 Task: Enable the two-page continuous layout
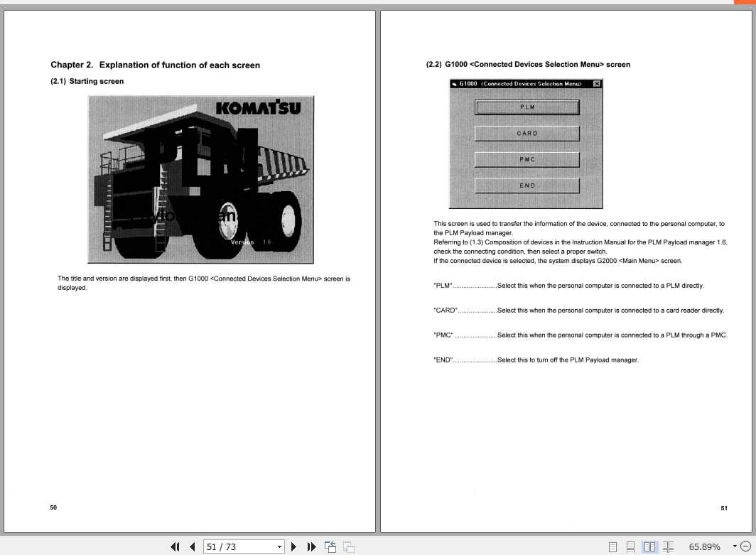pos(669,546)
